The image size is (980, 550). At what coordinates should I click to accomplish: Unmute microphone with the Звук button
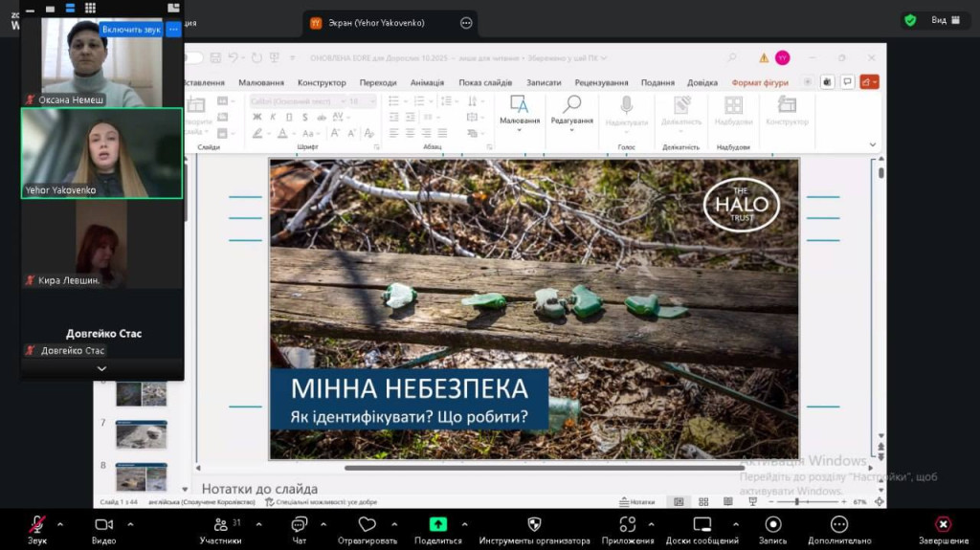coord(36,525)
